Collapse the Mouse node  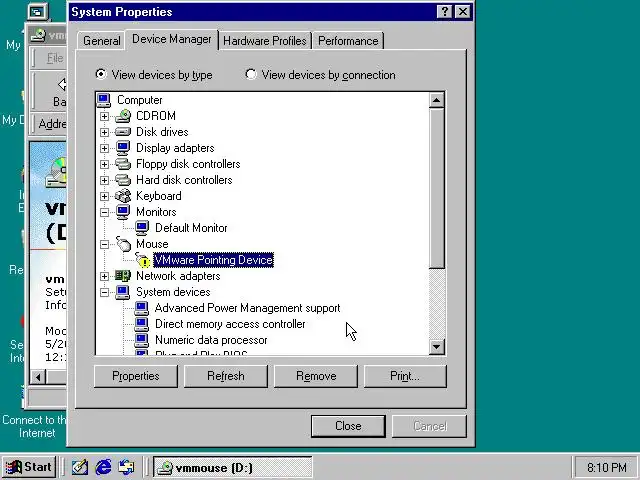point(104,244)
